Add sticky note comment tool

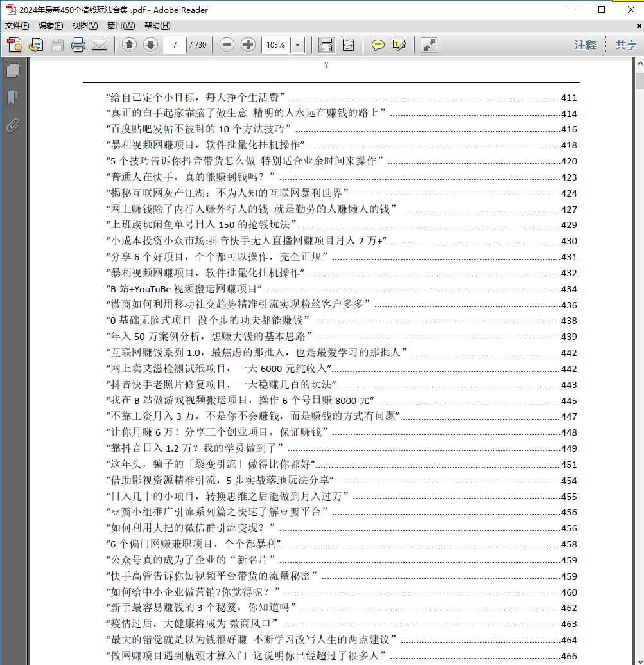(x=378, y=45)
